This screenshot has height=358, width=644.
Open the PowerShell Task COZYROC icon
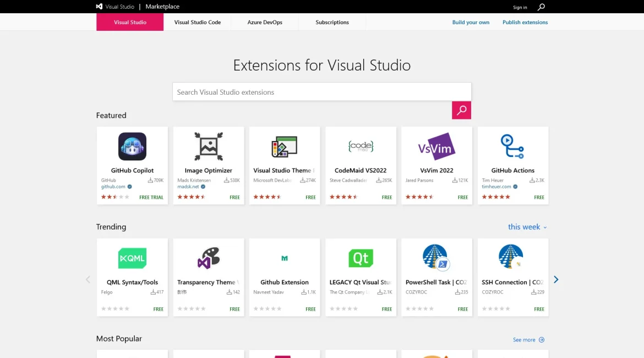click(436, 257)
